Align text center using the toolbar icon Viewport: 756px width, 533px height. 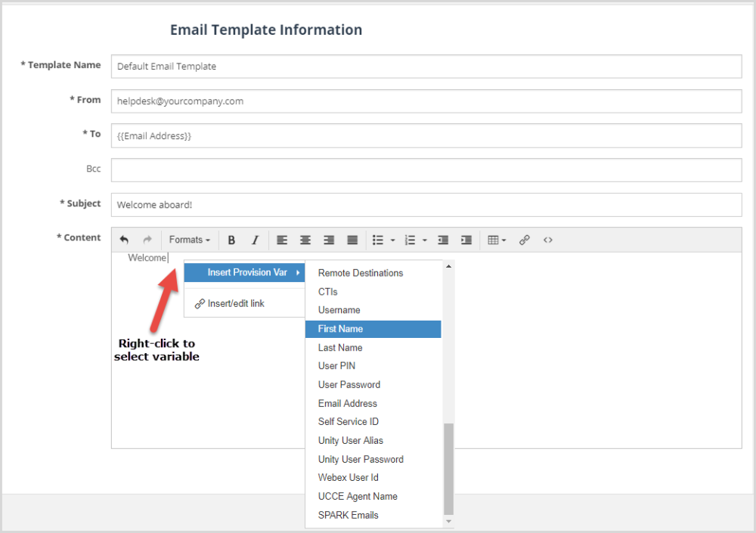click(x=305, y=240)
